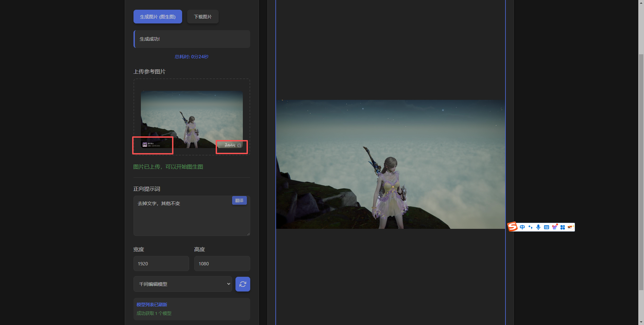Click the scrollbar down arrow
644x325 pixels.
641,322
